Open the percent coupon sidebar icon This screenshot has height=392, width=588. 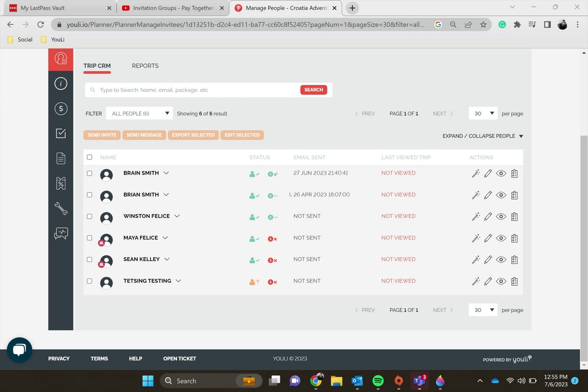click(61, 183)
